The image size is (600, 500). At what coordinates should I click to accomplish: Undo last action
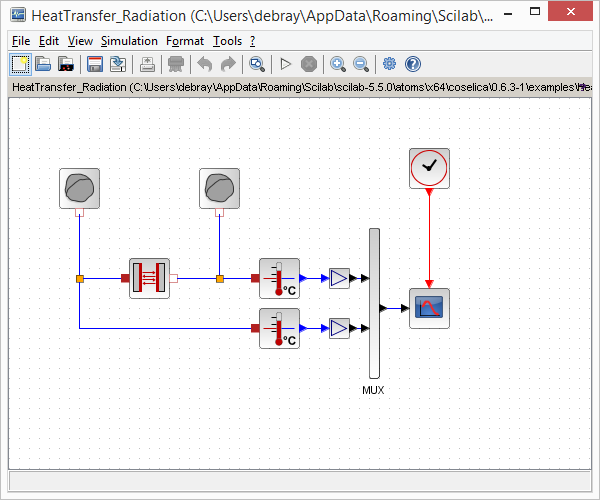pos(205,64)
